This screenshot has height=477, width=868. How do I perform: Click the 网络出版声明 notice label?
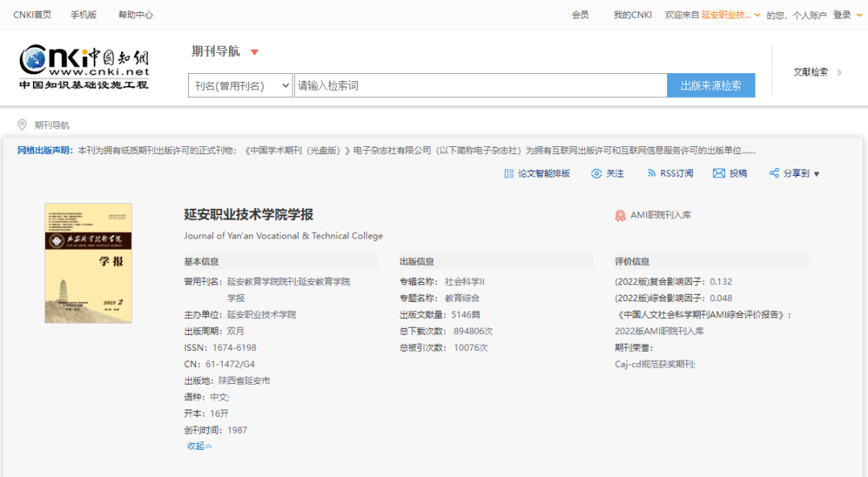tap(45, 150)
